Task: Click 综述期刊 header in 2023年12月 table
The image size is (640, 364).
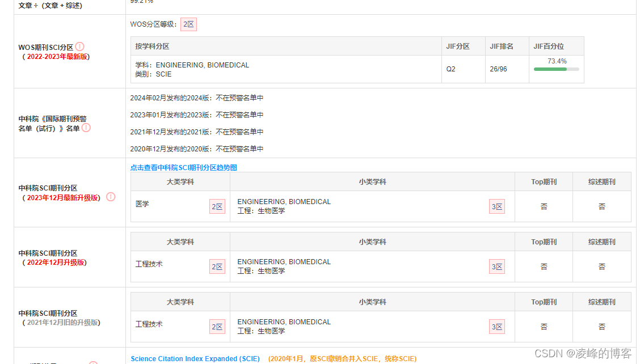Action: click(601, 181)
